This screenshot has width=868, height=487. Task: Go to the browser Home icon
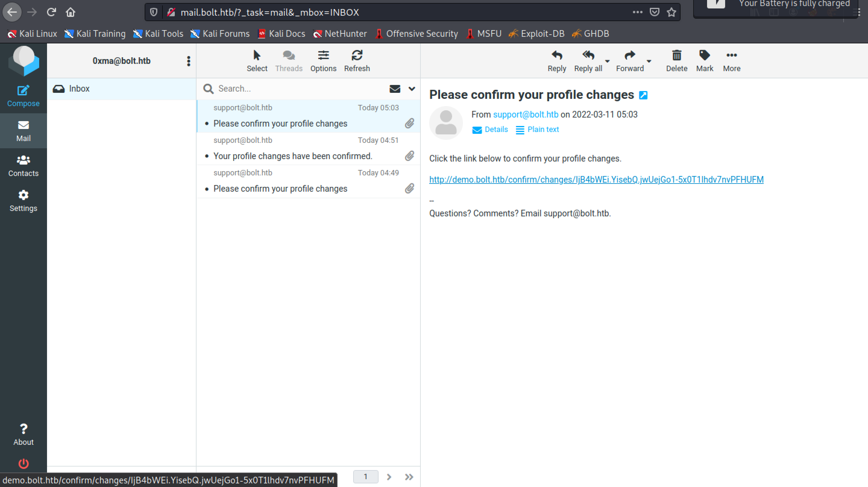tap(71, 12)
